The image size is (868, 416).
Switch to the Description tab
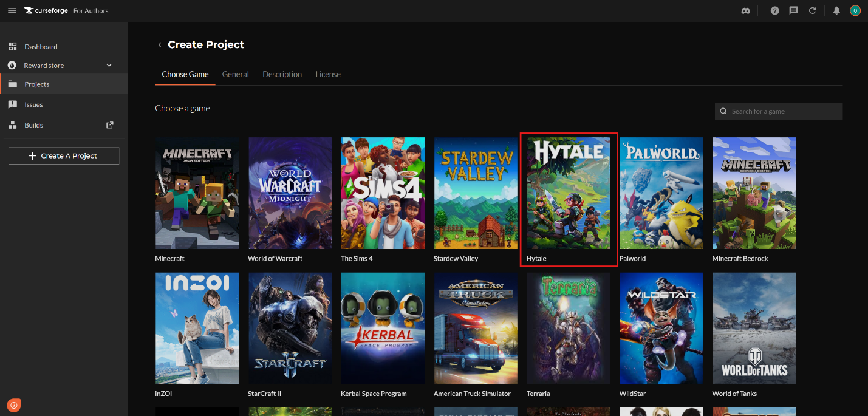tap(282, 74)
